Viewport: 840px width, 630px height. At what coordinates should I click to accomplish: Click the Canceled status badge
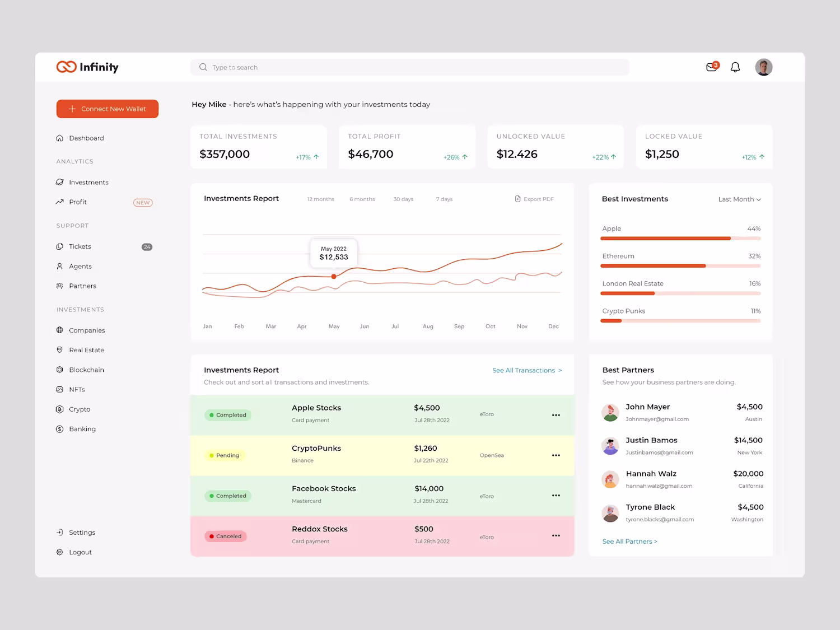pos(226,536)
